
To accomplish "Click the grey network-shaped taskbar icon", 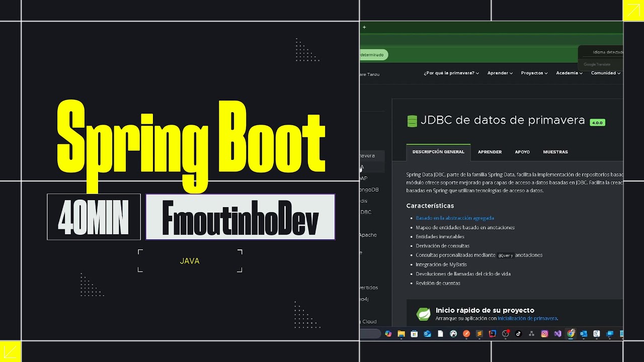I will point(531,334).
